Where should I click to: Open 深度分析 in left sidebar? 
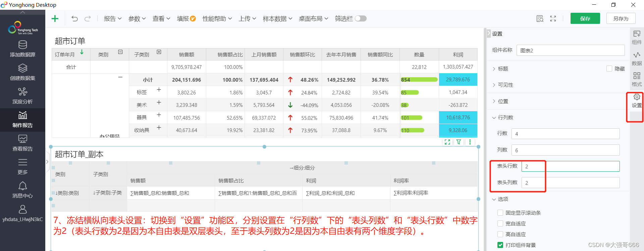[x=22, y=96]
